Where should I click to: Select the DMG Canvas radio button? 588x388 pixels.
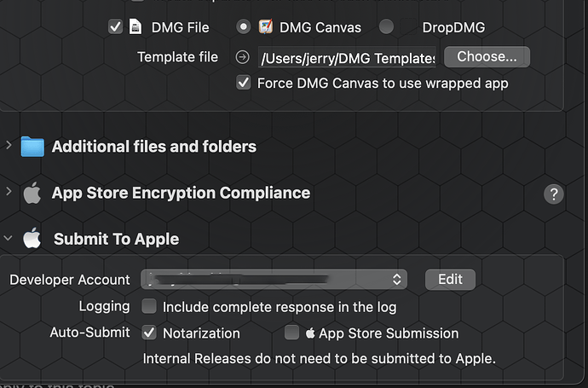coord(244,27)
